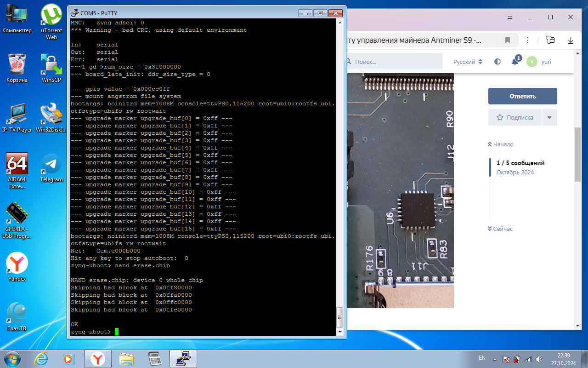Click the 'Октябрь 2024' date text
This screenshot has width=588, height=368.
click(515, 172)
